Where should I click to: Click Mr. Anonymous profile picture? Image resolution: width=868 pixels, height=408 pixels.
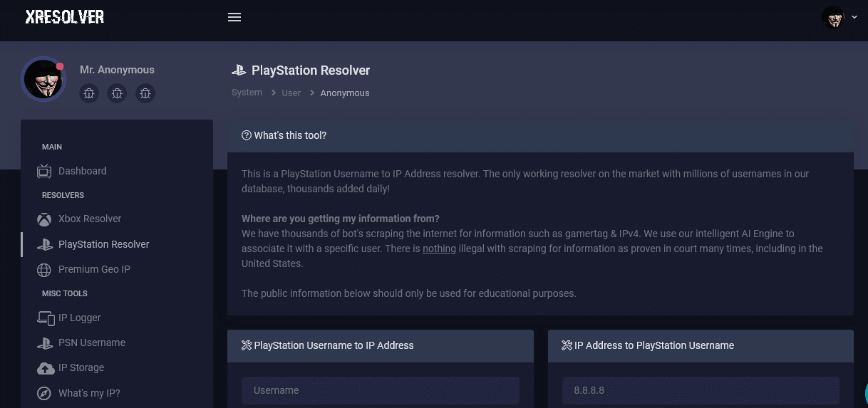43,79
